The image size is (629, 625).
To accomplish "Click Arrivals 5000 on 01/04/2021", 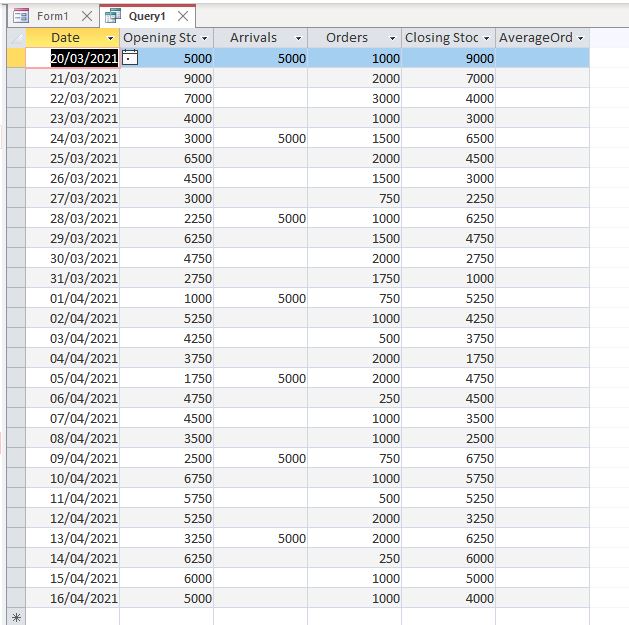I will point(261,298).
